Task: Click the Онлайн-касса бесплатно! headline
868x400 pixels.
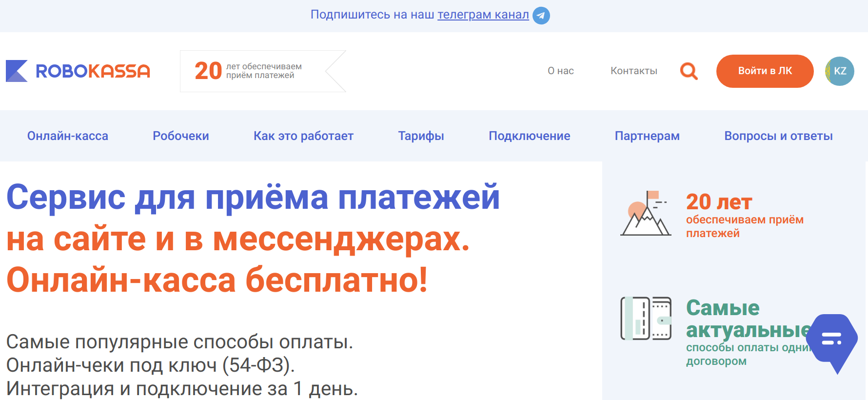Action: (x=217, y=280)
